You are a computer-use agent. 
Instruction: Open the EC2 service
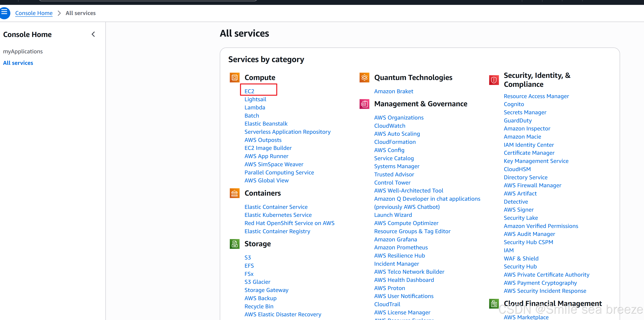[249, 91]
